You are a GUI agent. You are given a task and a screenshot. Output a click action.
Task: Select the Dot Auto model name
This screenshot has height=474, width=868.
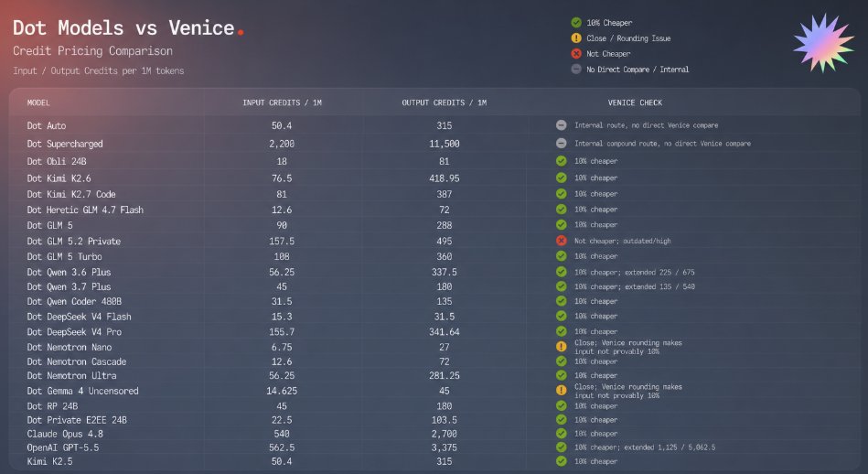point(47,125)
